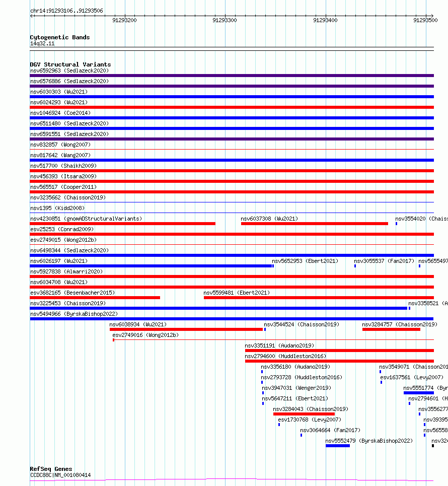Click the blue bar under nsv5552479
Viewport: 448px width, 486px height.
pos(338,446)
